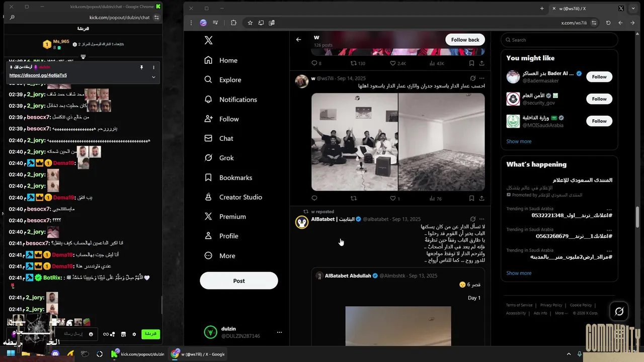Reply to the Sep 14 post by w
644x362 pixels.
point(314,199)
